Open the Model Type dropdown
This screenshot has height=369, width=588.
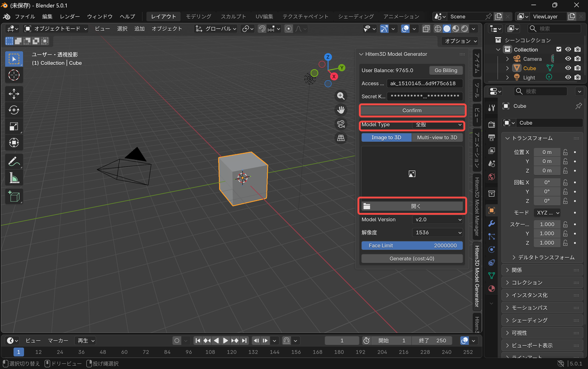(x=437, y=125)
